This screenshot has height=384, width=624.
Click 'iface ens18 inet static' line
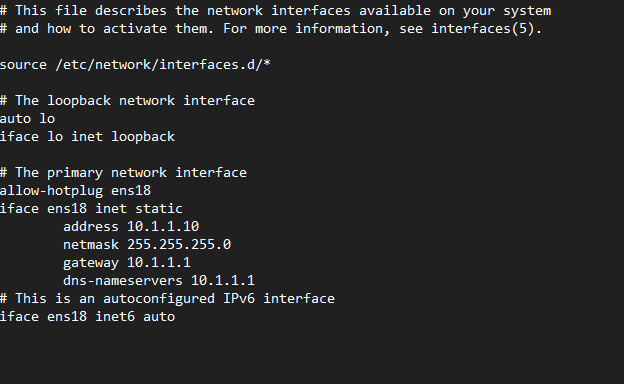pos(91,209)
